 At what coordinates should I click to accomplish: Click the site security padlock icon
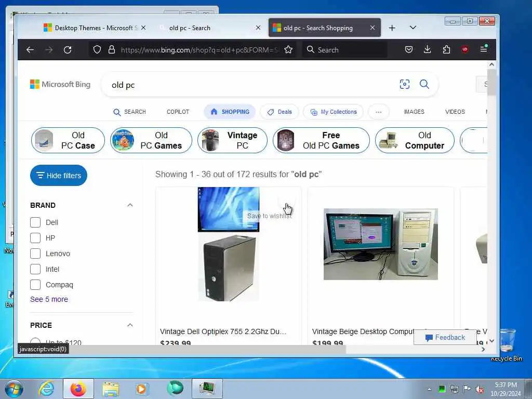click(112, 49)
